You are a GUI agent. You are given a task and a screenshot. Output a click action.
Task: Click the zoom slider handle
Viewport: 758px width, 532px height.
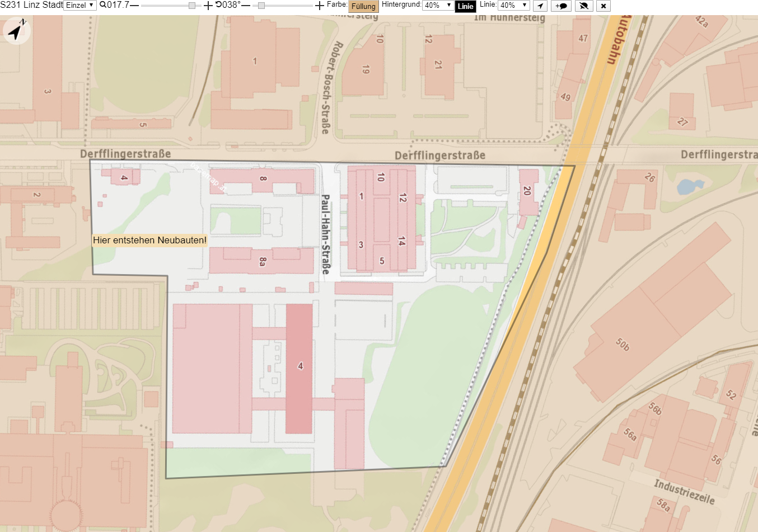[x=192, y=6]
